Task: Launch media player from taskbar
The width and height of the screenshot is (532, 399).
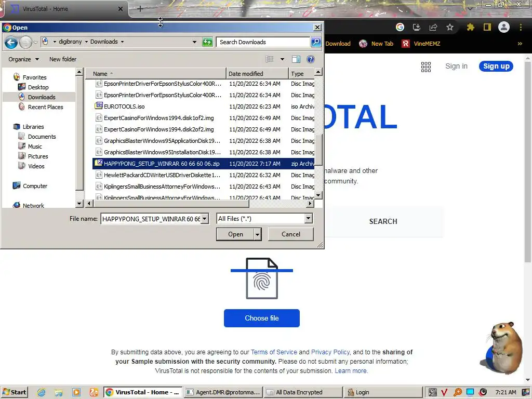Action: (x=76, y=392)
